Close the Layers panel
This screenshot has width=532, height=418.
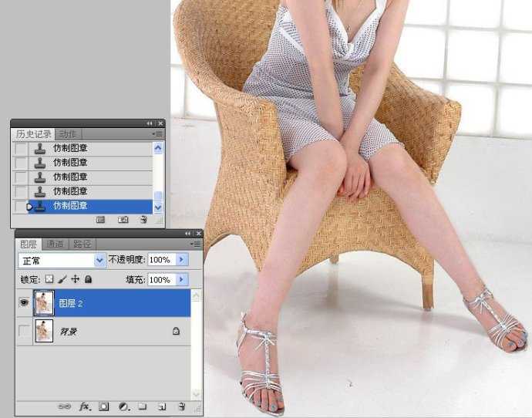pos(198,234)
